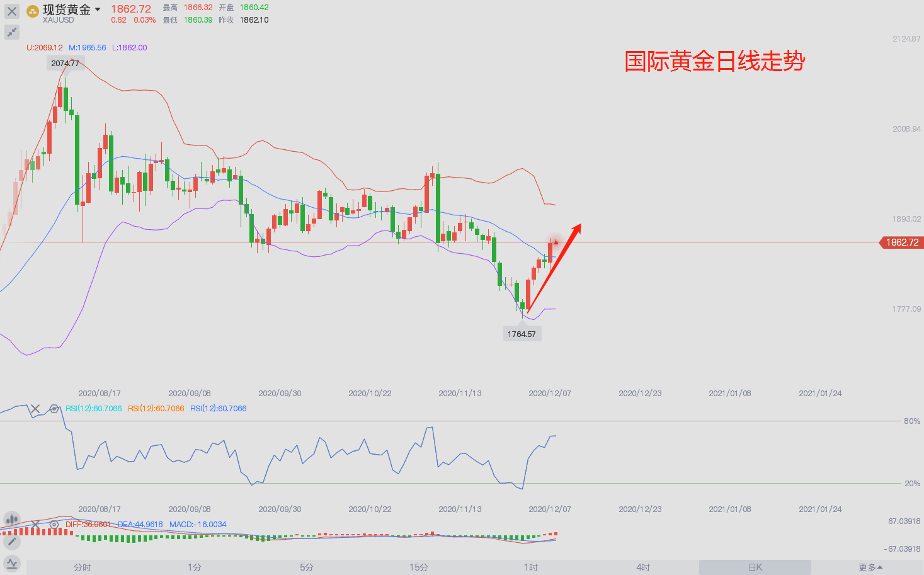Click the 1862.72 current price tag

(901, 242)
